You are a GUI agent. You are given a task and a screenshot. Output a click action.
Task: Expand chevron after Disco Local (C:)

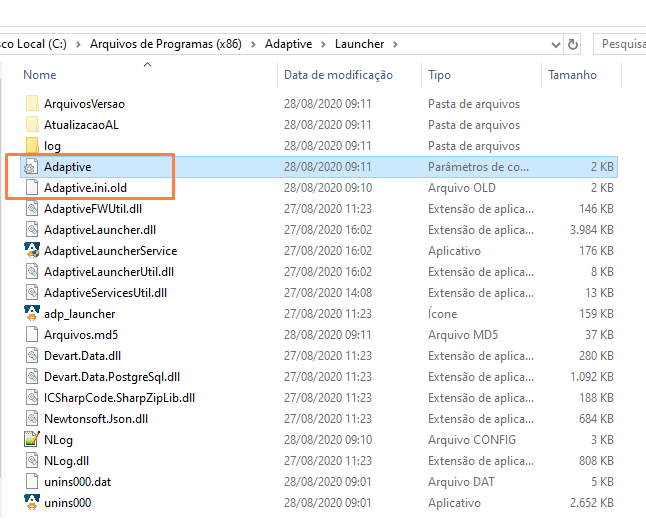click(x=78, y=44)
